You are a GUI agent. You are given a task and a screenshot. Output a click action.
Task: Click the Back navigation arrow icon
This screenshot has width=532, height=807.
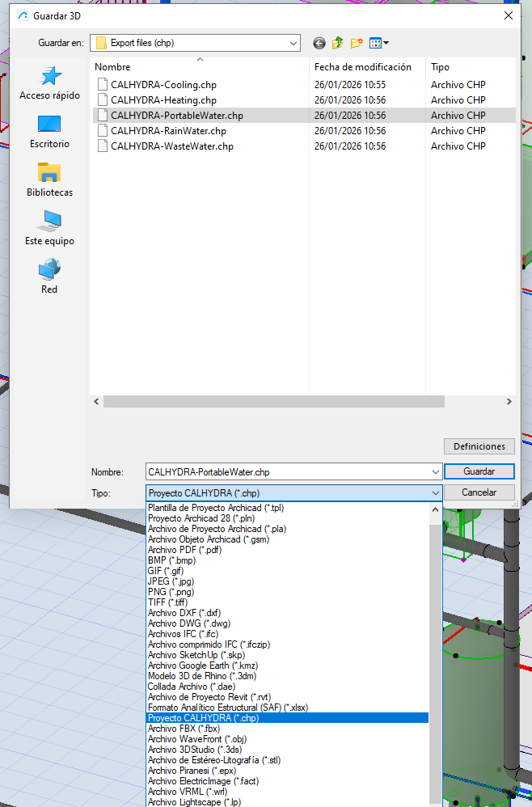(319, 43)
